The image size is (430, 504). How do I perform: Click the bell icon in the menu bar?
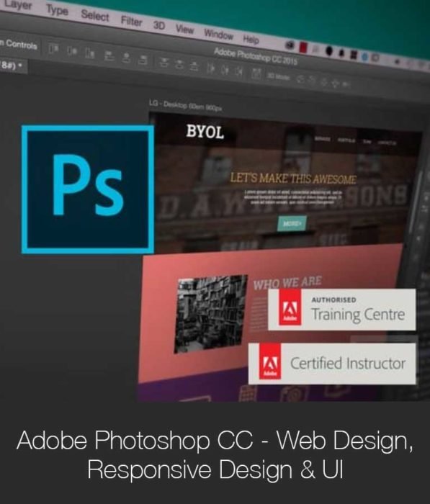(x=341, y=53)
